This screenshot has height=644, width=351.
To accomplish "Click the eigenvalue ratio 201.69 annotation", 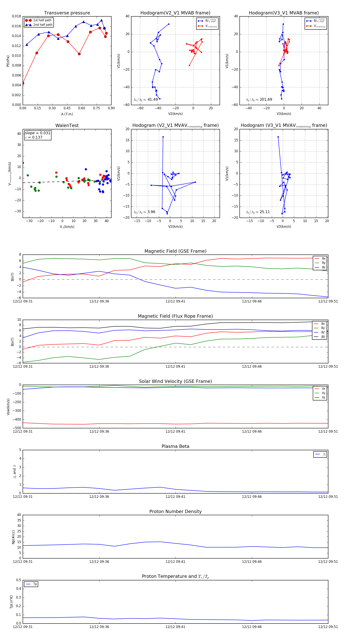I will tap(259, 100).
